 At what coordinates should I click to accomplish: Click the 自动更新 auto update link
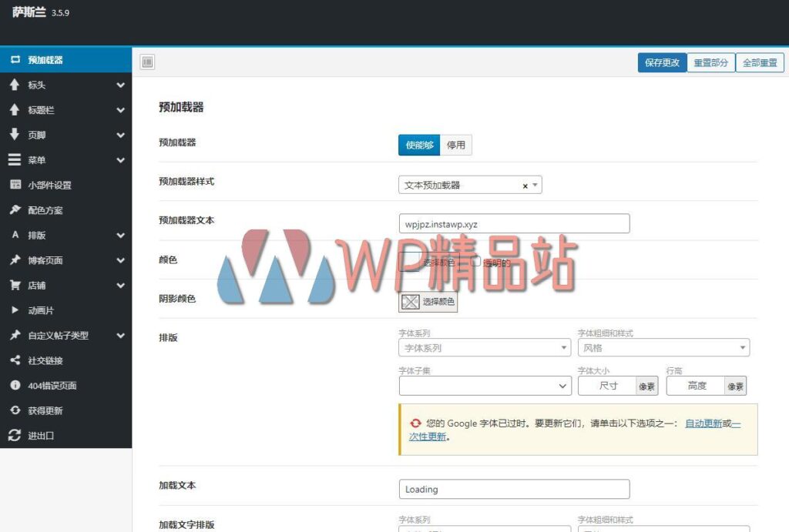click(703, 423)
